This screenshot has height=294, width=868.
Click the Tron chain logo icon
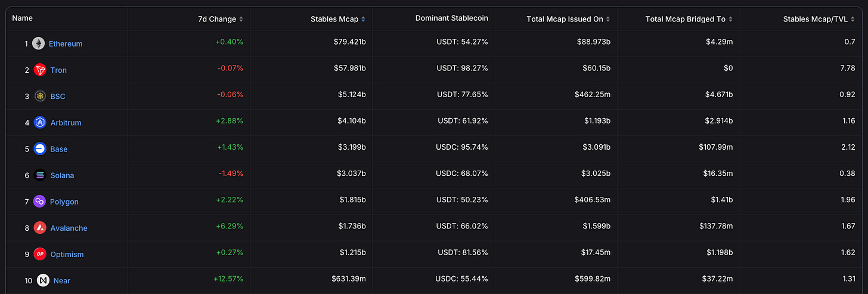tap(40, 70)
